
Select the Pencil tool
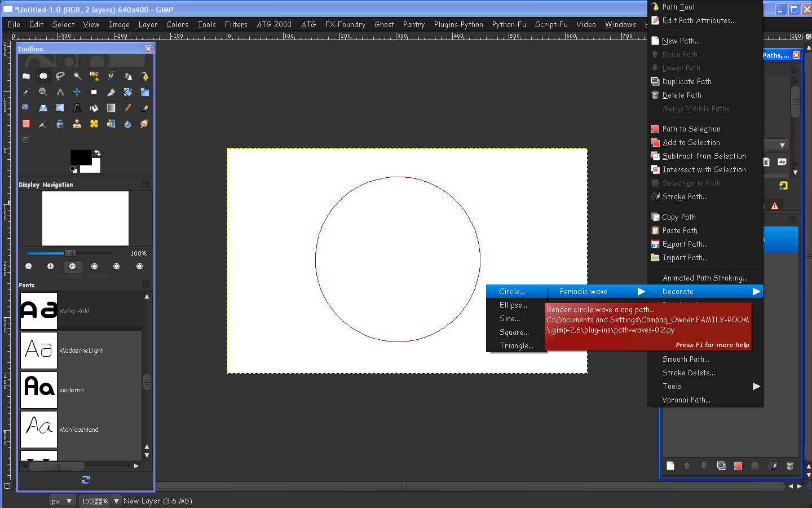[x=128, y=108]
